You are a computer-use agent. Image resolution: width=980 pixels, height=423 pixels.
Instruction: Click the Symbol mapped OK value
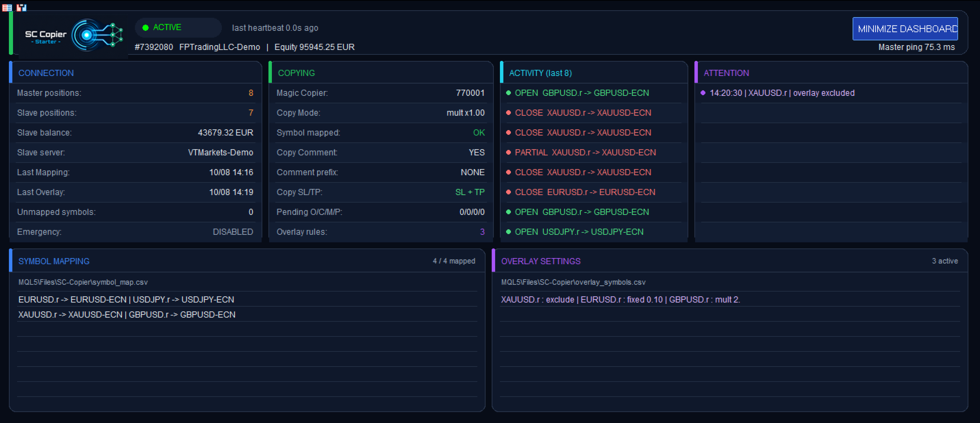point(479,133)
